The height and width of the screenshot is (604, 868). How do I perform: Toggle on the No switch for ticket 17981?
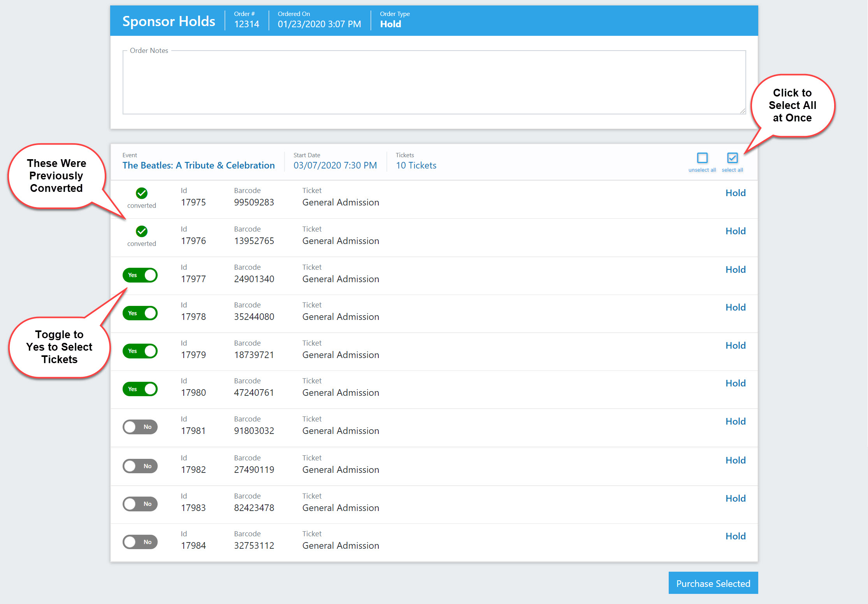140,427
